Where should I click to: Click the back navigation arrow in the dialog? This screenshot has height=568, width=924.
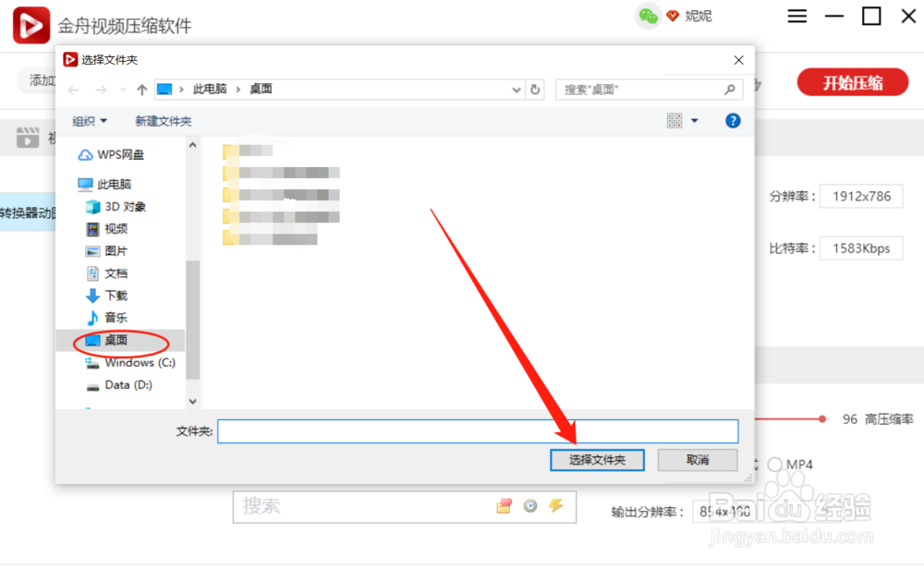[x=74, y=89]
